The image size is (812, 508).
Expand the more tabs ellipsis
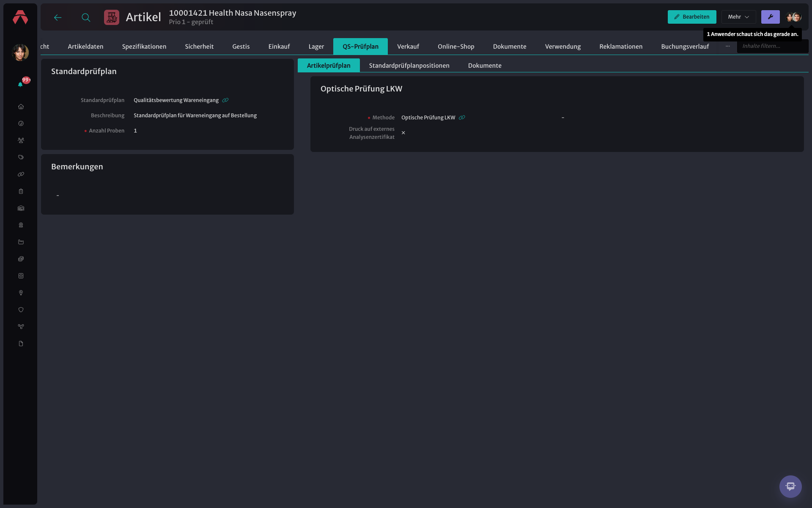(727, 46)
